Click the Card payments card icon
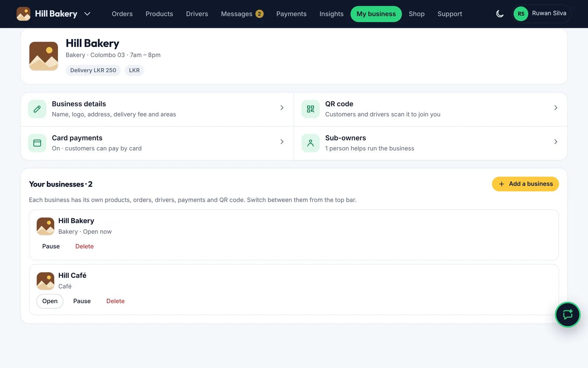588x368 pixels. [37, 143]
